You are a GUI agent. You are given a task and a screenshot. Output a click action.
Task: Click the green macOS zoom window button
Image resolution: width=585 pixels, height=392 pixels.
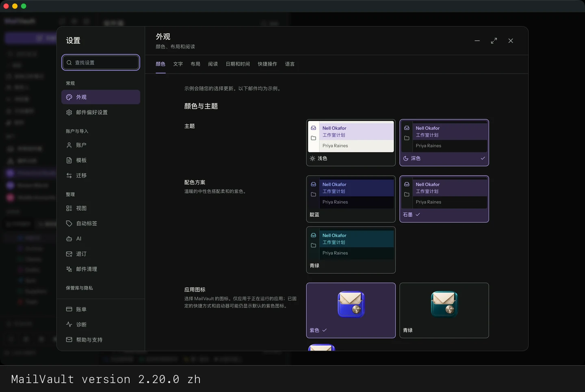point(24,6)
